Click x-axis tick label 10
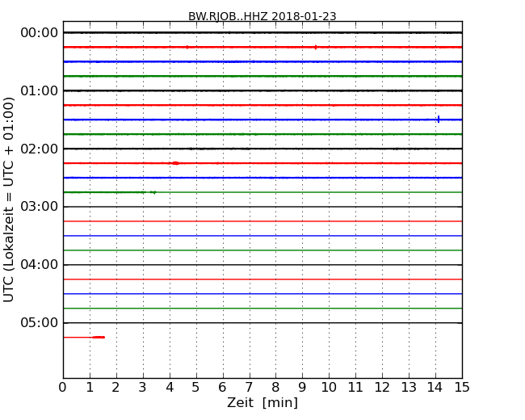Image resolution: width=525 pixels, height=420 pixels. coord(329,387)
